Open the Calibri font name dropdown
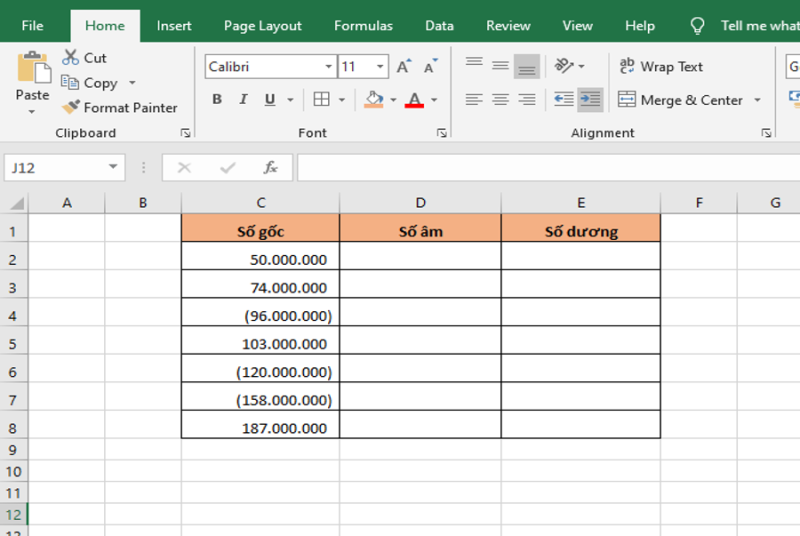The height and width of the screenshot is (536, 800). tap(329, 66)
